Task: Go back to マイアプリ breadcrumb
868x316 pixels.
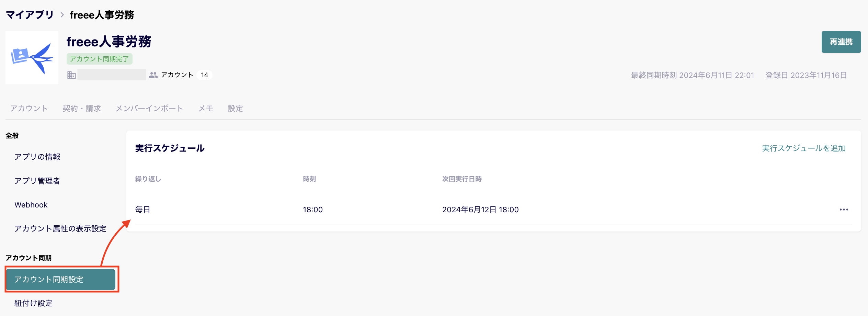Action: (x=30, y=15)
